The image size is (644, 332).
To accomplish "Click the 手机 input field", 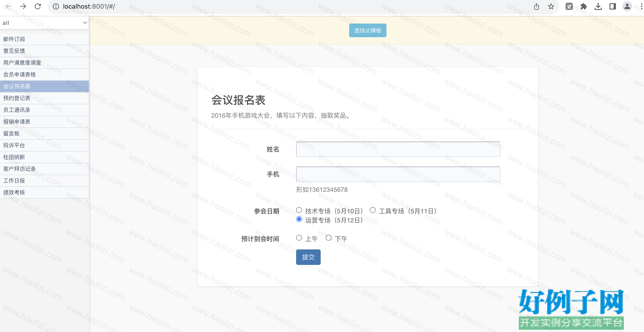I will [398, 174].
